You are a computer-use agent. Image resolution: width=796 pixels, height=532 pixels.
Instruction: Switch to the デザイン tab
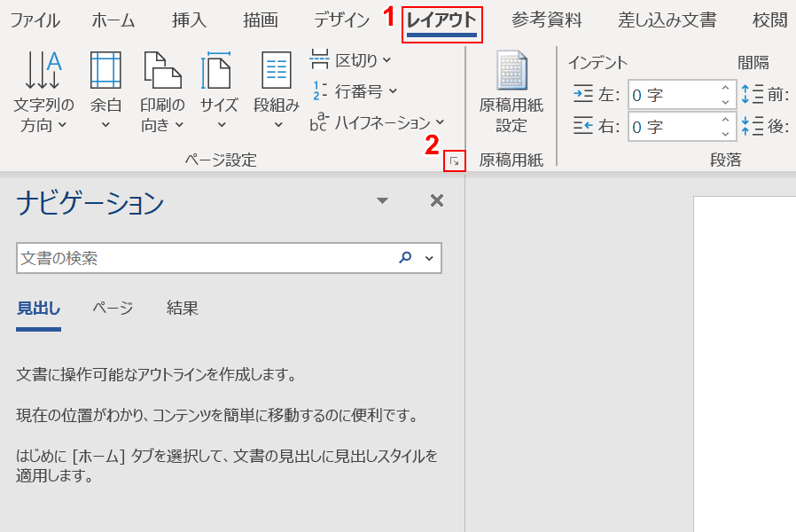(341, 20)
